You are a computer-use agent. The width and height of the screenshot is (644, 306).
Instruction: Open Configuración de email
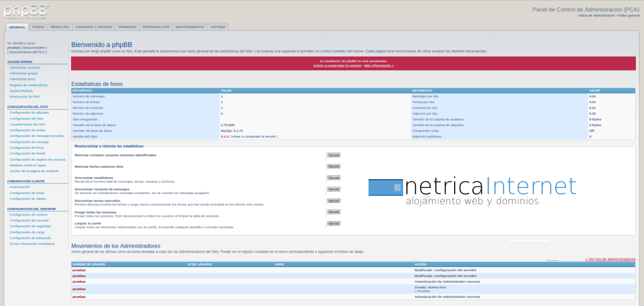coord(26,193)
